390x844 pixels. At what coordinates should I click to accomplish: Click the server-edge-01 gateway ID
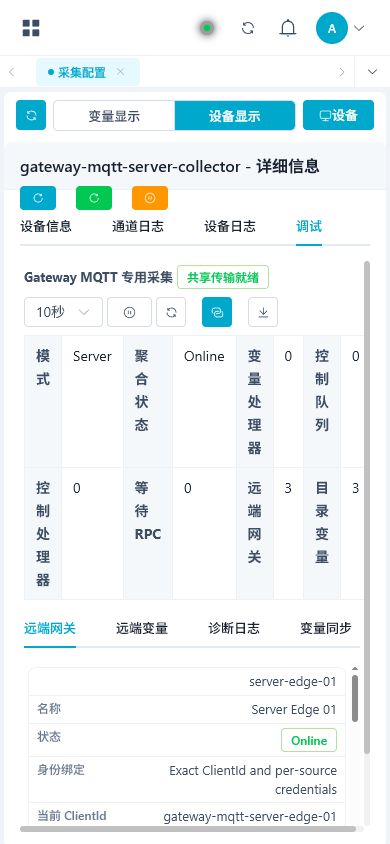coord(293,682)
